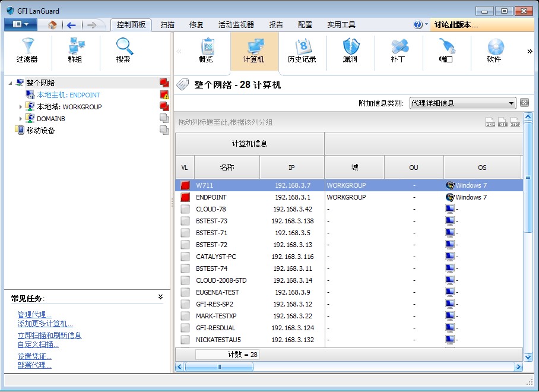Navigate back with the blue arrow
The image size is (539, 392).
[x=71, y=25]
